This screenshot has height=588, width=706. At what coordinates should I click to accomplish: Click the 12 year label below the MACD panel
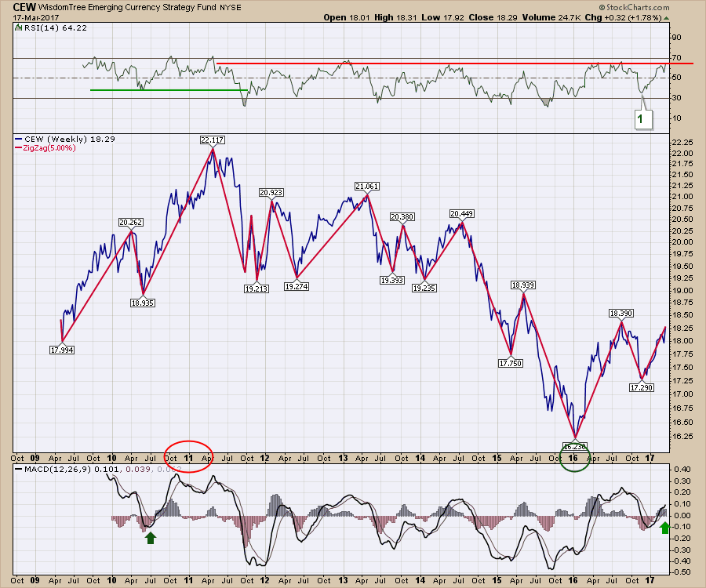point(265,581)
